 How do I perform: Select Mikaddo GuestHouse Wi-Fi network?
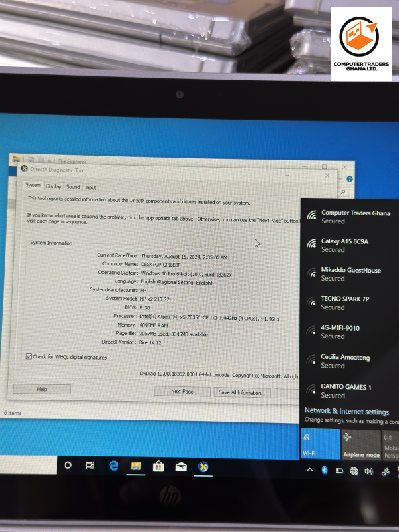[350, 274]
